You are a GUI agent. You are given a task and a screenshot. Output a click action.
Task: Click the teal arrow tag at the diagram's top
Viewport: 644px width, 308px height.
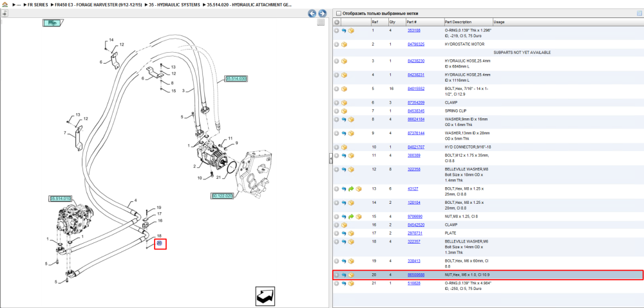tap(52, 23)
